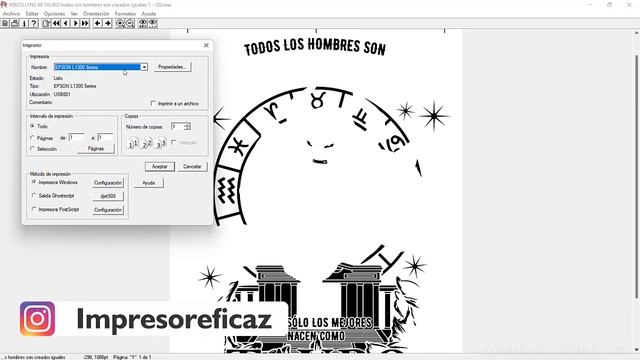
Task: Increase Número de copias with spinner
Action: pyautogui.click(x=187, y=125)
